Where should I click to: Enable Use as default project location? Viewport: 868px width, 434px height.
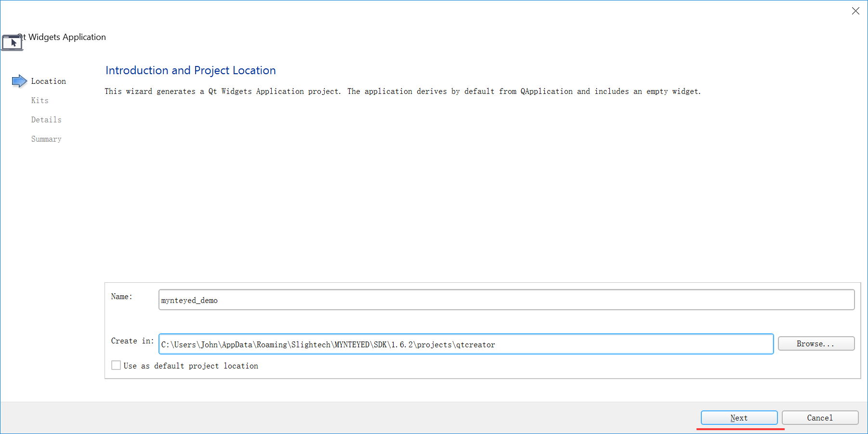(116, 365)
